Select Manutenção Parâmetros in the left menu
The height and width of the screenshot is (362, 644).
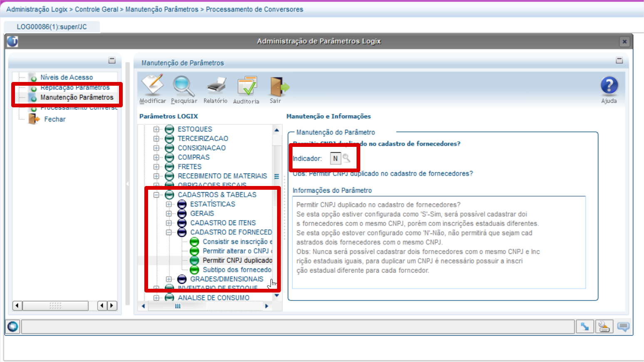[x=77, y=97]
